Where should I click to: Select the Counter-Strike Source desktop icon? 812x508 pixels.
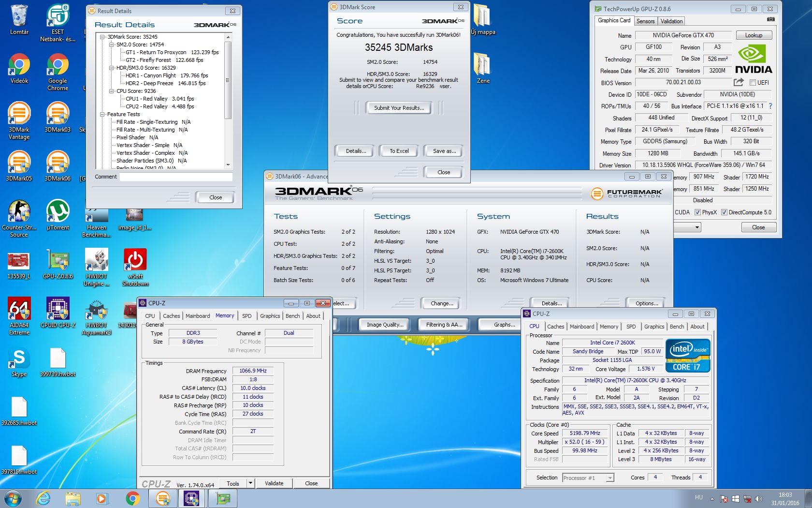tap(19, 219)
